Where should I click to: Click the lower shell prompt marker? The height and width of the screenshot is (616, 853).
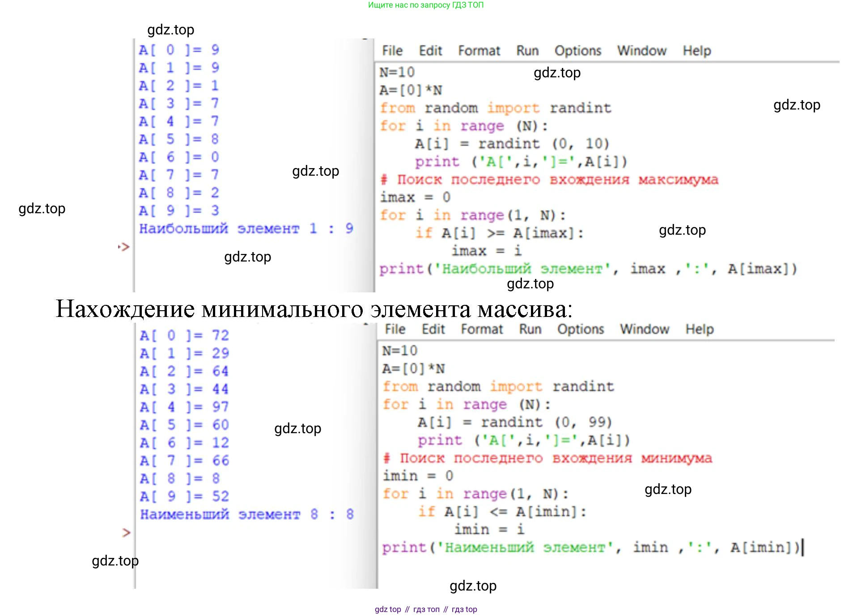(126, 532)
